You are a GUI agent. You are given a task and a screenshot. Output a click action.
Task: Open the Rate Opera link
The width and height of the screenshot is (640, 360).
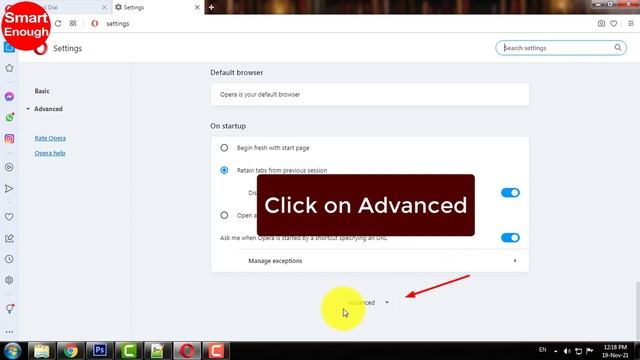pos(50,138)
